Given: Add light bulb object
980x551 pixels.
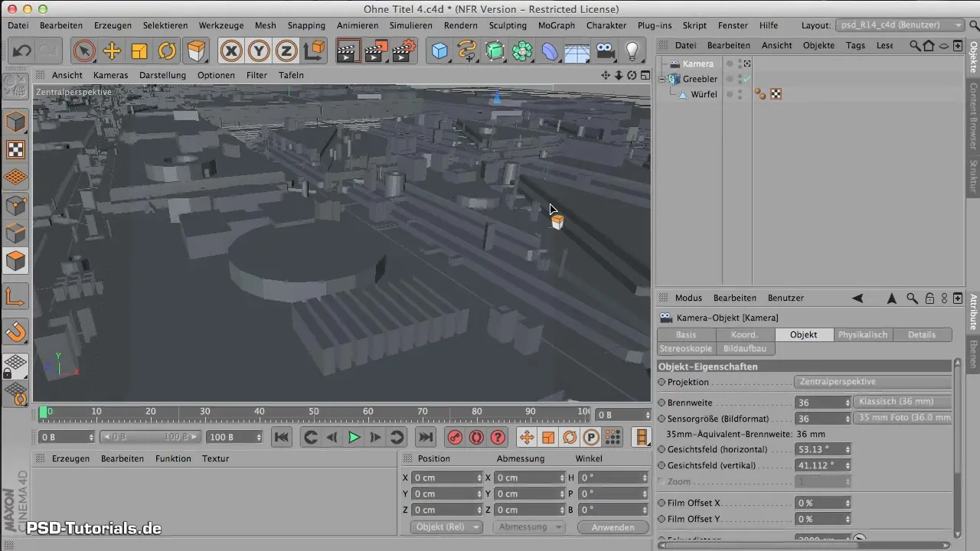Looking at the screenshot, I should (632, 51).
